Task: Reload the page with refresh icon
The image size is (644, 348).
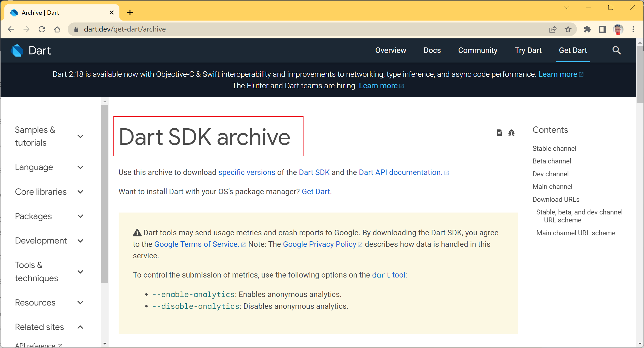Action: (x=42, y=29)
